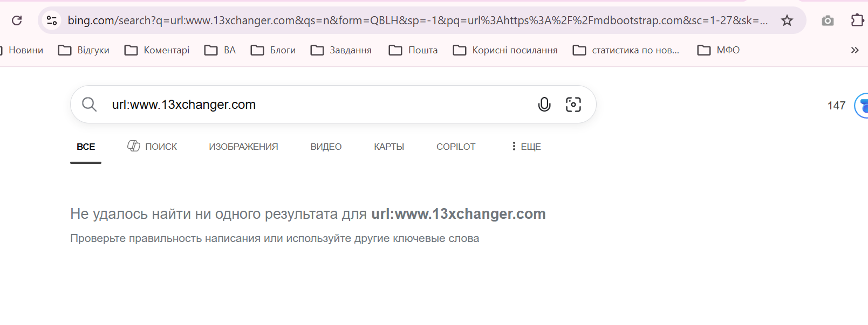Image resolution: width=868 pixels, height=325 pixels.
Task: Switch to the ПОИСК tab
Action: coord(152,146)
